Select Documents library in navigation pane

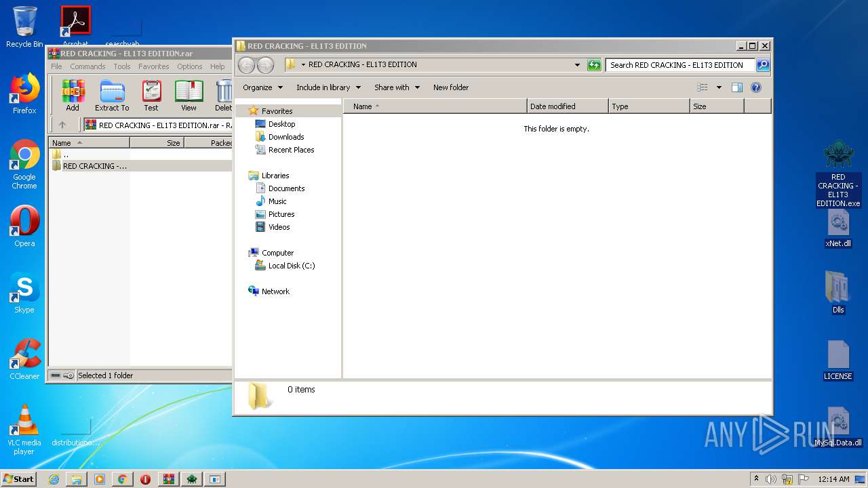point(286,188)
